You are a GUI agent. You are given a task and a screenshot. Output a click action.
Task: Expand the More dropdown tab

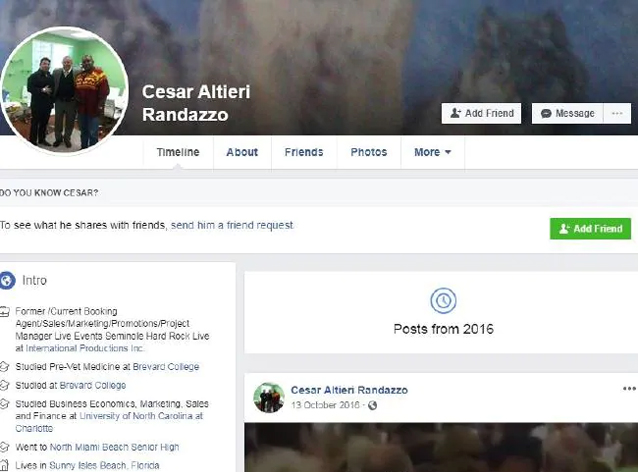(433, 152)
